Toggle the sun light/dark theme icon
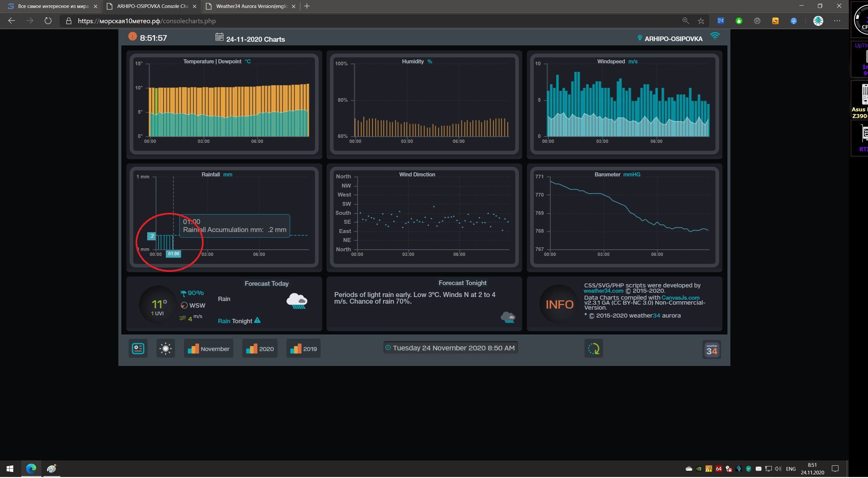This screenshot has height=478, width=868. (x=165, y=349)
